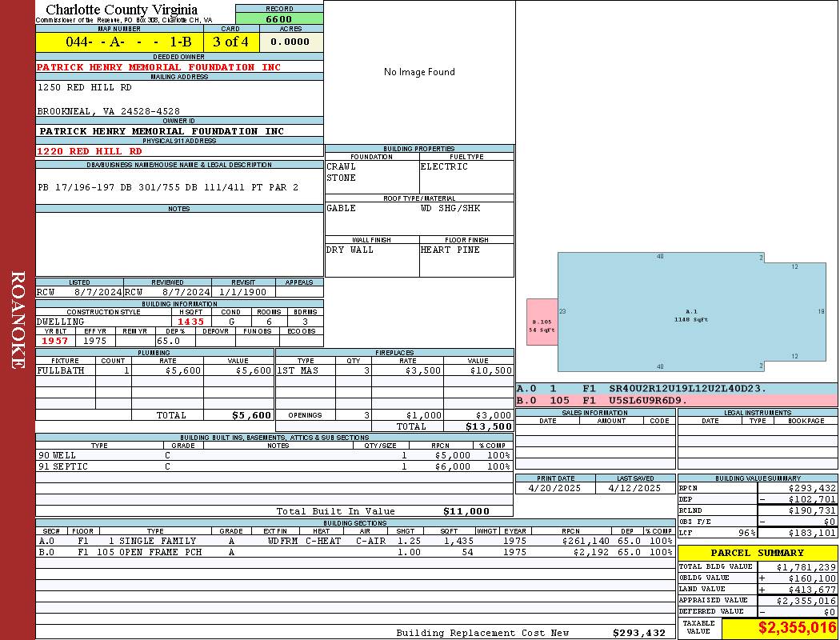Click the green record number 6600 field
840x640 pixels.
pos(279,19)
